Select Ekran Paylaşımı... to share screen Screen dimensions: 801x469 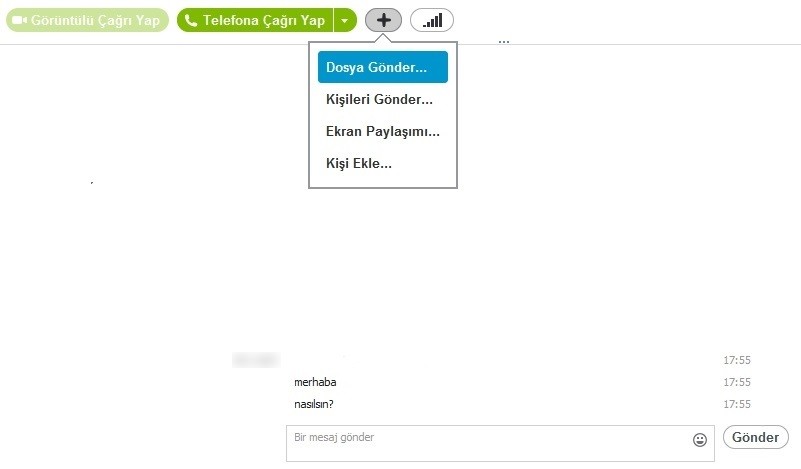383,131
